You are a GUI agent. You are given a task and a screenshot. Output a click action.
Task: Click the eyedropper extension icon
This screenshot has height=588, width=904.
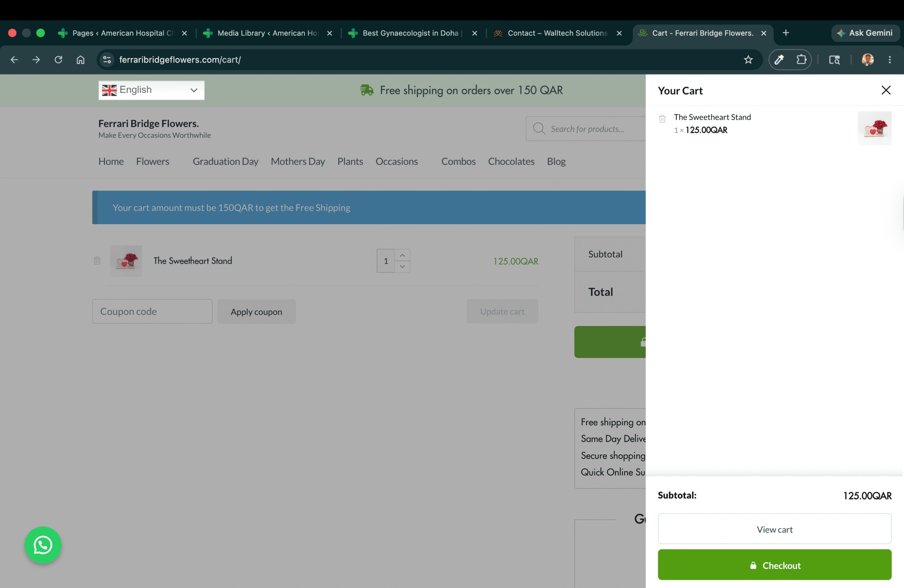pyautogui.click(x=779, y=60)
